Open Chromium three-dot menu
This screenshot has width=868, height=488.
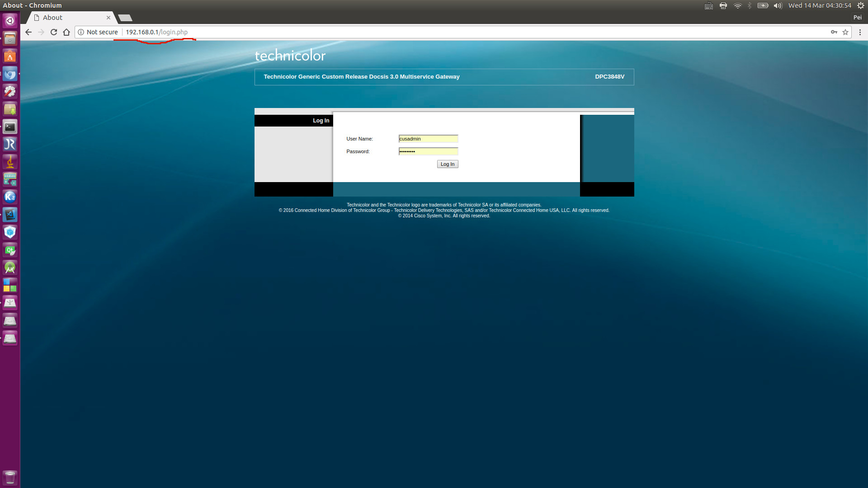pos(860,32)
